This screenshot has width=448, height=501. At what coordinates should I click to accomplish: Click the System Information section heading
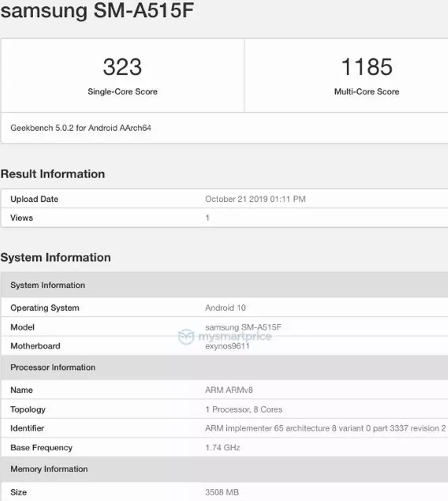[x=56, y=257]
